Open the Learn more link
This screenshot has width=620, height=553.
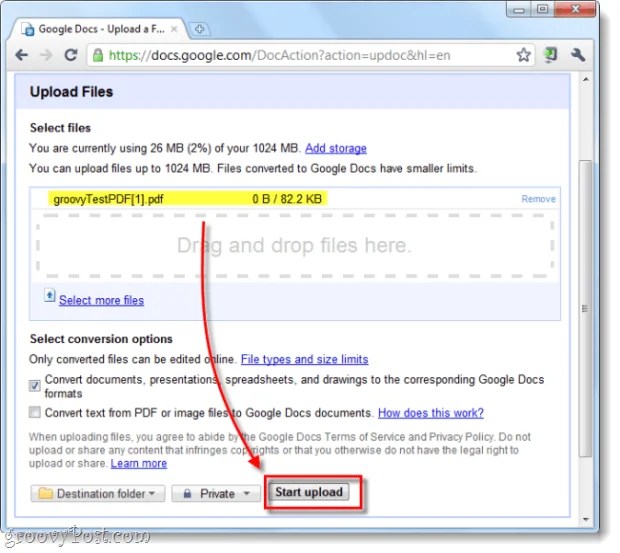click(139, 463)
